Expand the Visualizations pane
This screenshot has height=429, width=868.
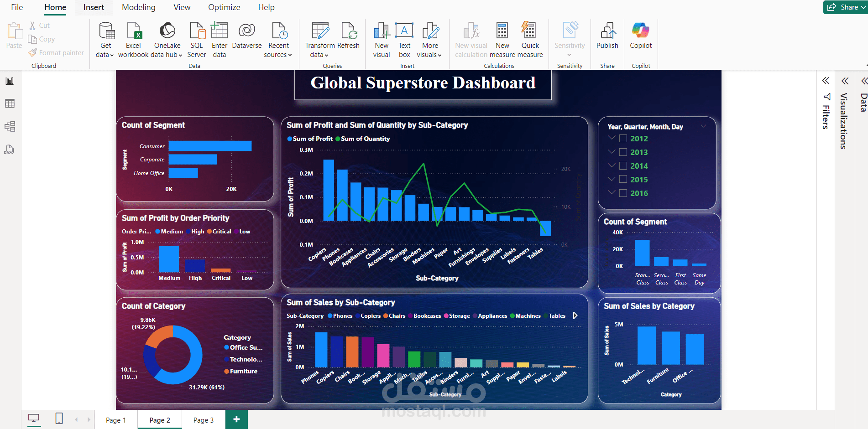coord(845,81)
